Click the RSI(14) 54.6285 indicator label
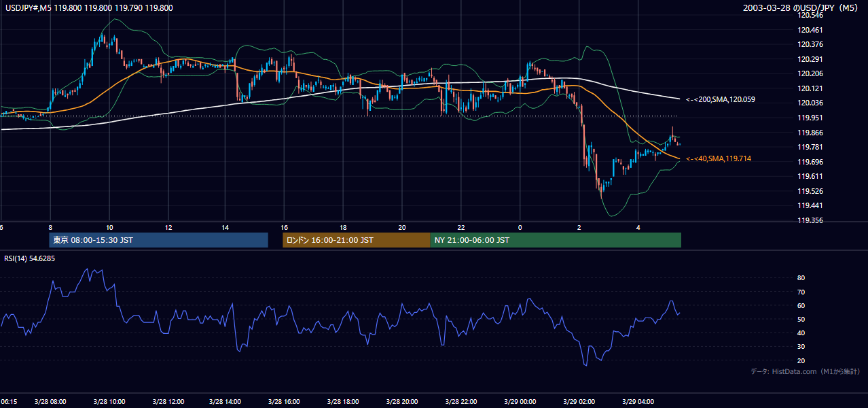This screenshot has height=408, width=868. point(30,258)
